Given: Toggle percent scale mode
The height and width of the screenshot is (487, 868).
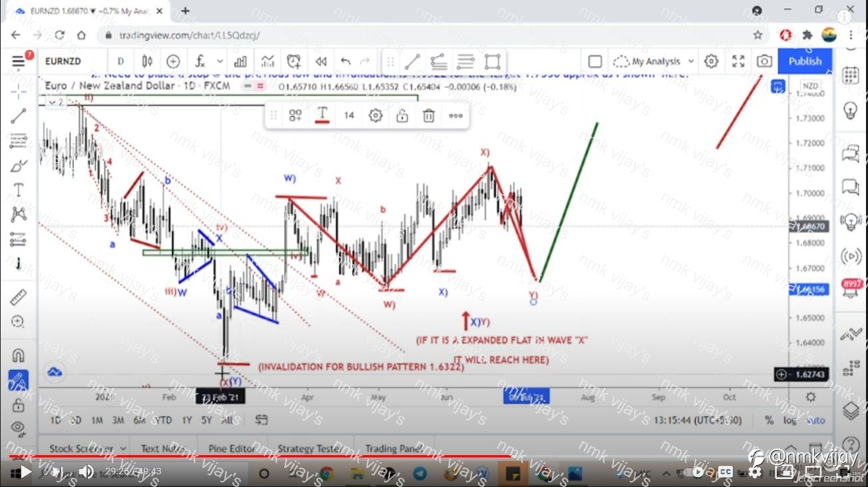Looking at the screenshot, I should [x=769, y=420].
